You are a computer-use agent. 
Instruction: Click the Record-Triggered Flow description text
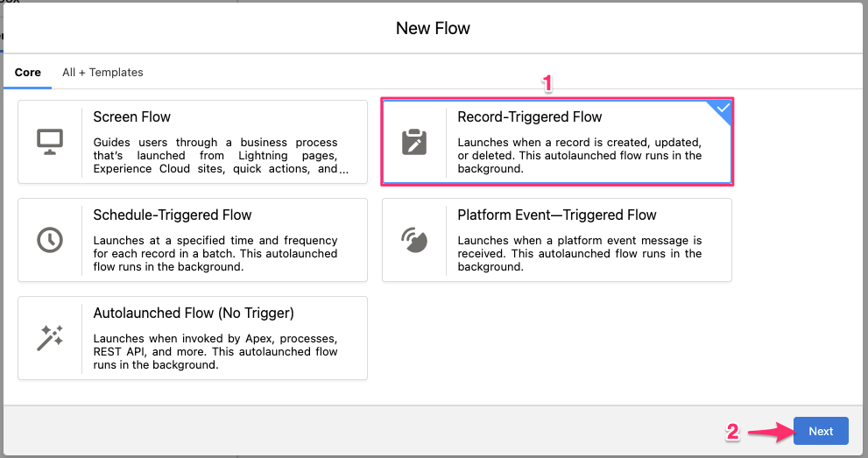[x=580, y=156]
